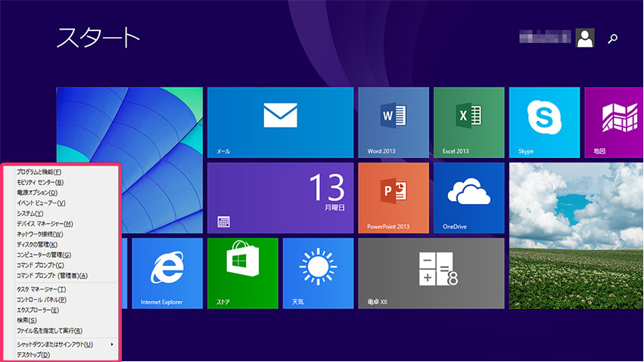Open the Skype tile

click(544, 122)
